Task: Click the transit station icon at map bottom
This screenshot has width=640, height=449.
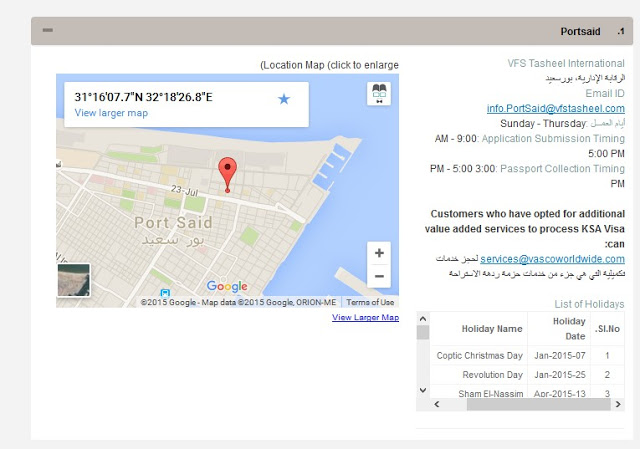Action: 165,293
